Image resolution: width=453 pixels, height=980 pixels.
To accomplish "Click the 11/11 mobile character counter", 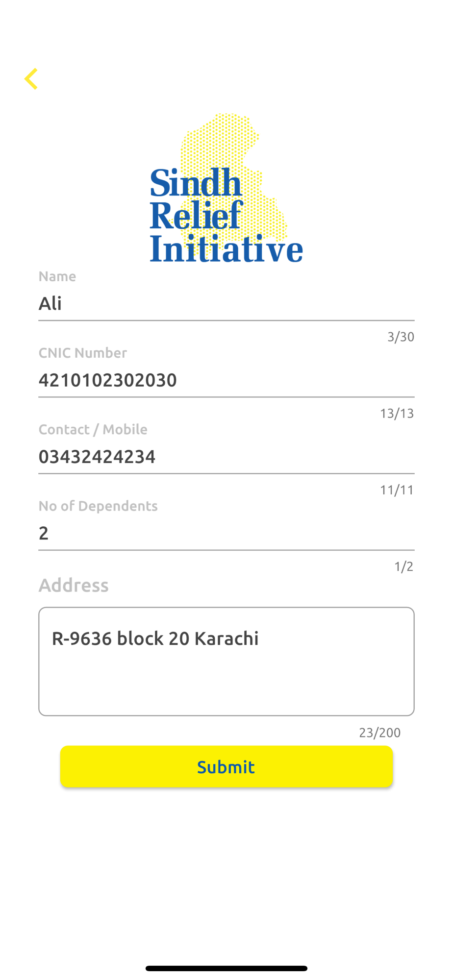I will pos(397,490).
